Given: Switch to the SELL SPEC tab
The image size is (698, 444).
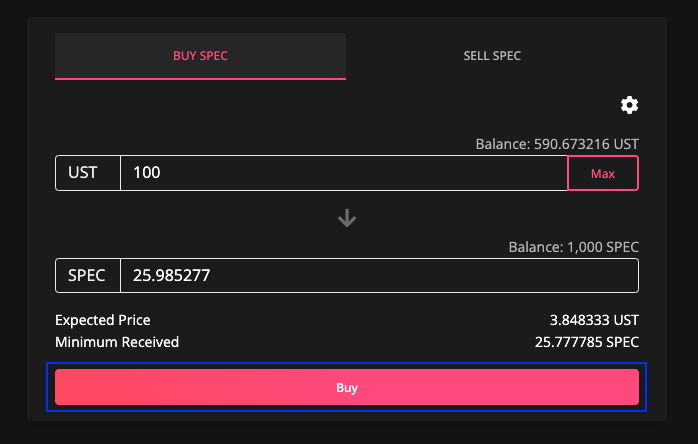Looking at the screenshot, I should pyautogui.click(x=492, y=56).
